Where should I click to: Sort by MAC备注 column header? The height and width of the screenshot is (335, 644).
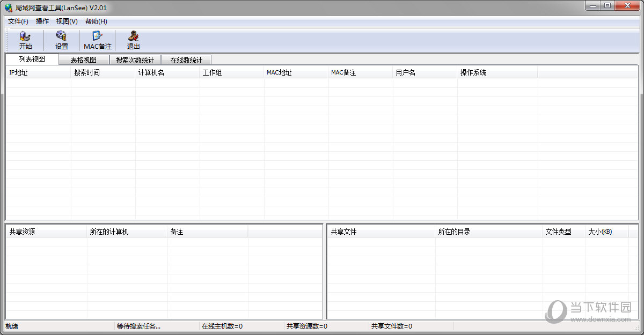tap(361, 72)
